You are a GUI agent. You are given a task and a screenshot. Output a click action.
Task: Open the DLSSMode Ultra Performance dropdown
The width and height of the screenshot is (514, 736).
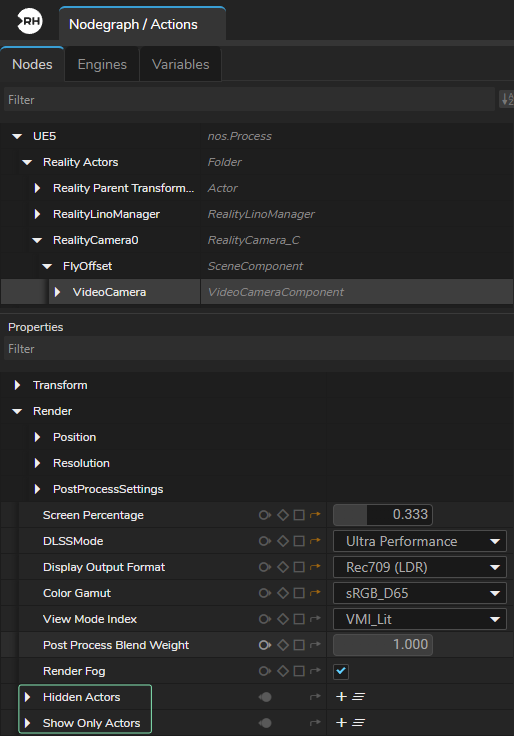[x=420, y=541]
